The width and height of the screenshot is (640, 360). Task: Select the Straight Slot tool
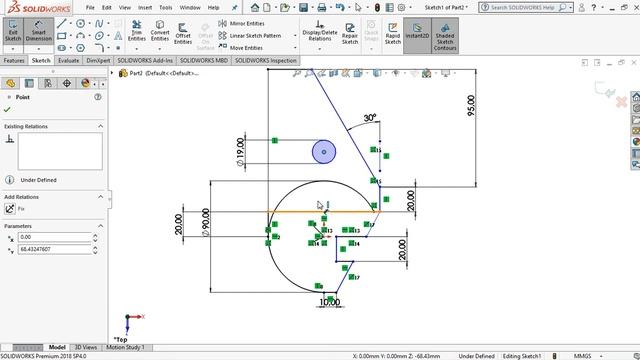click(62, 48)
